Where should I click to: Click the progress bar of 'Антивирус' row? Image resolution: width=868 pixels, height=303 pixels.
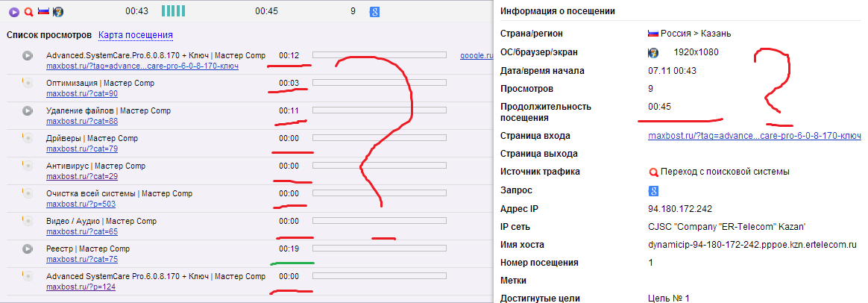tap(380, 166)
